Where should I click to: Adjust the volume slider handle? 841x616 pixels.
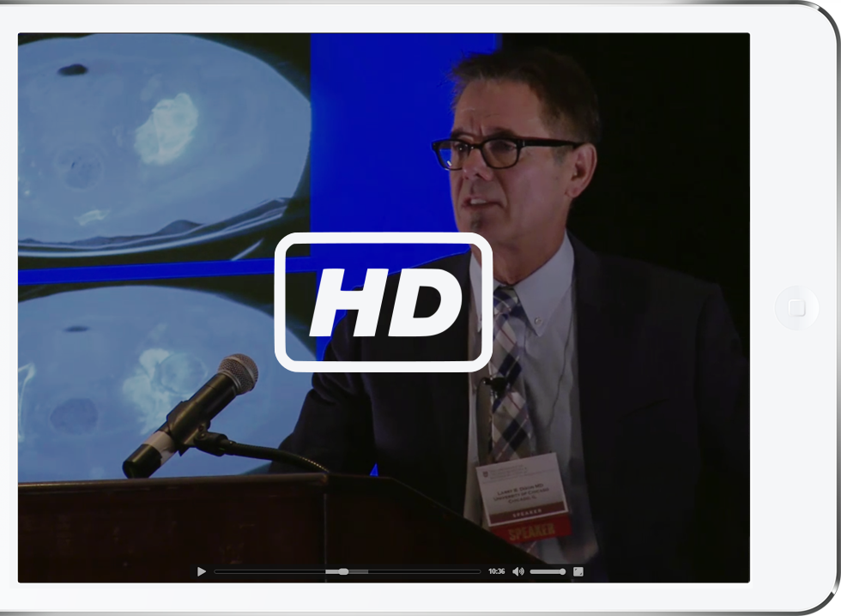(x=562, y=571)
